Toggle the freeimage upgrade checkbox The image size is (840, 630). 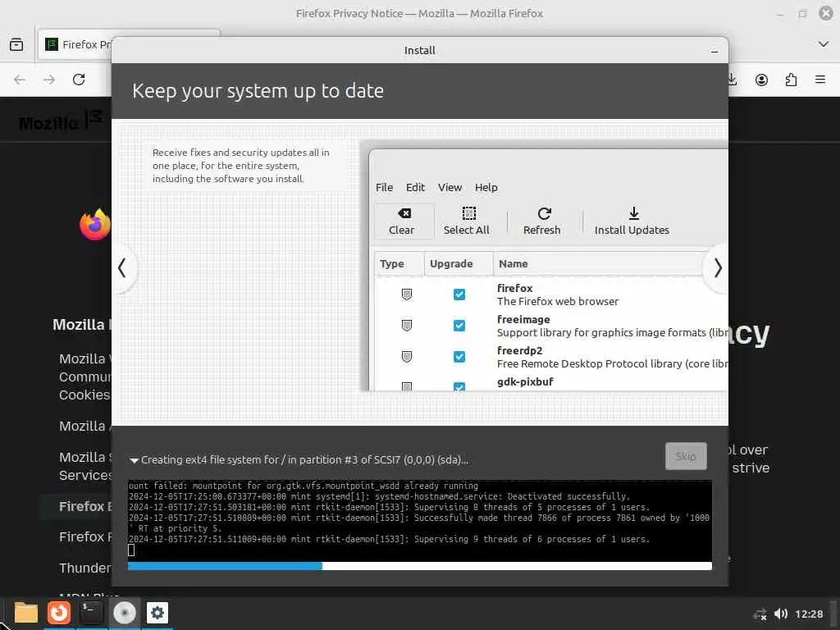click(459, 325)
